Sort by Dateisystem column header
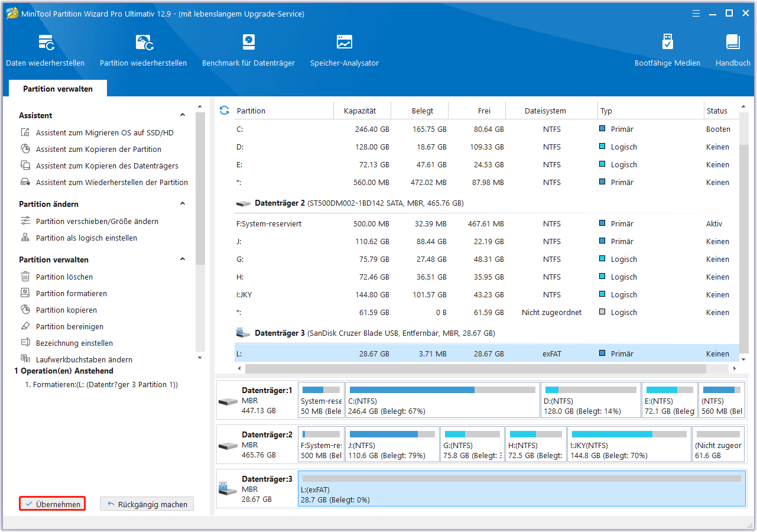This screenshot has width=757, height=532. [552, 111]
